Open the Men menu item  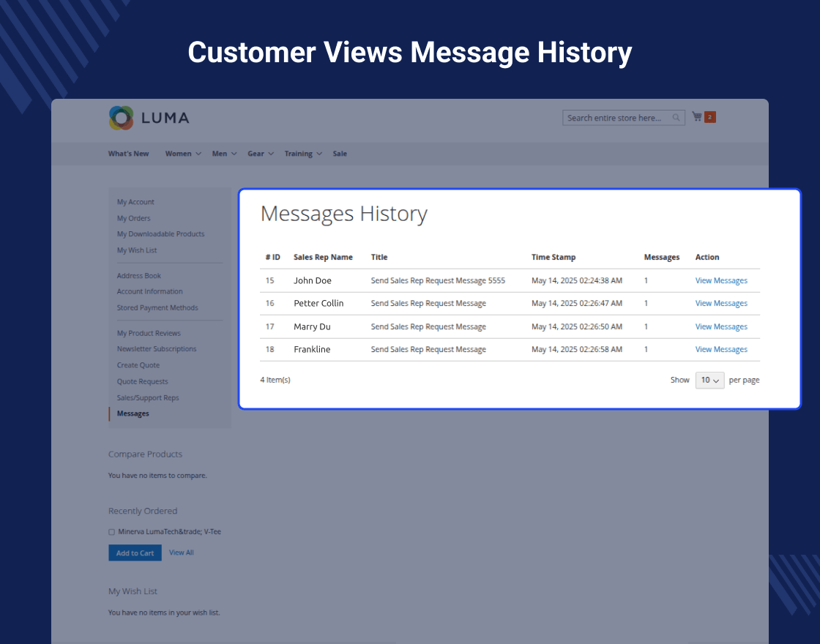click(x=220, y=154)
